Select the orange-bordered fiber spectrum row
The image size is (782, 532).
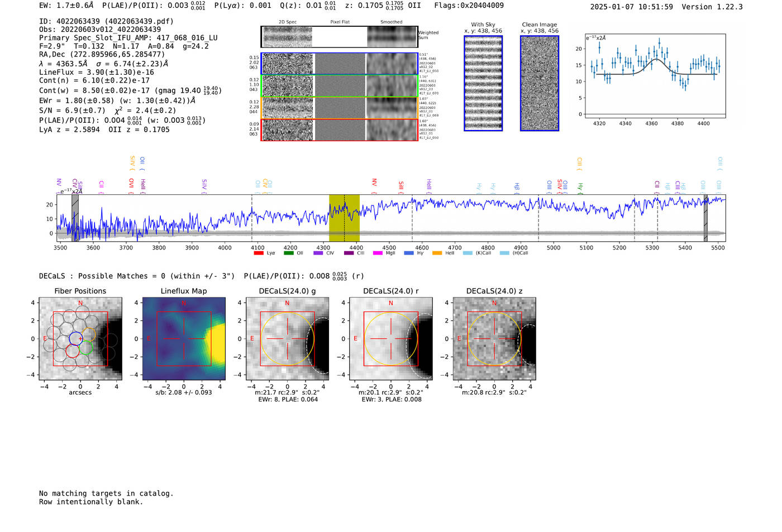(x=339, y=108)
